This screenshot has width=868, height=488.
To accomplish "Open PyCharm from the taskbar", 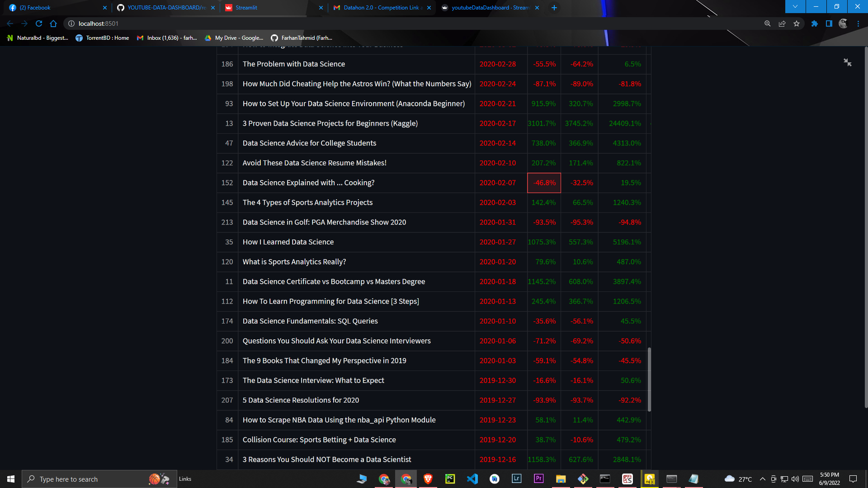I will tap(450, 479).
